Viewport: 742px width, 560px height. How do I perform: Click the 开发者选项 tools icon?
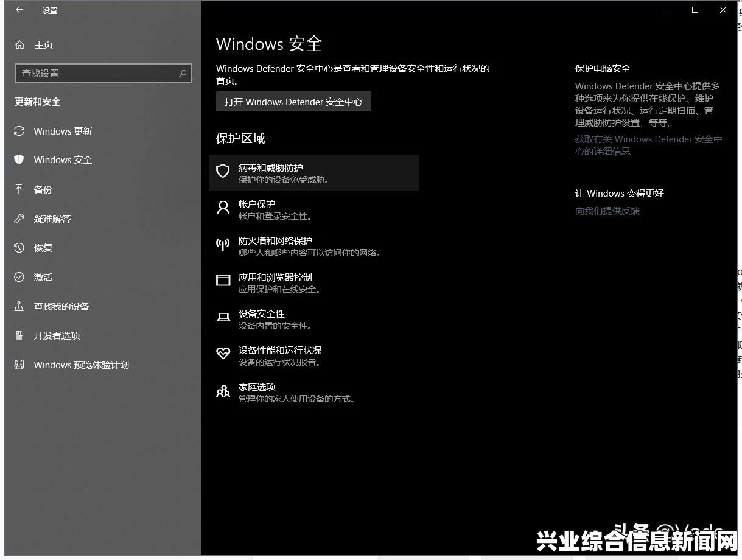(19, 335)
